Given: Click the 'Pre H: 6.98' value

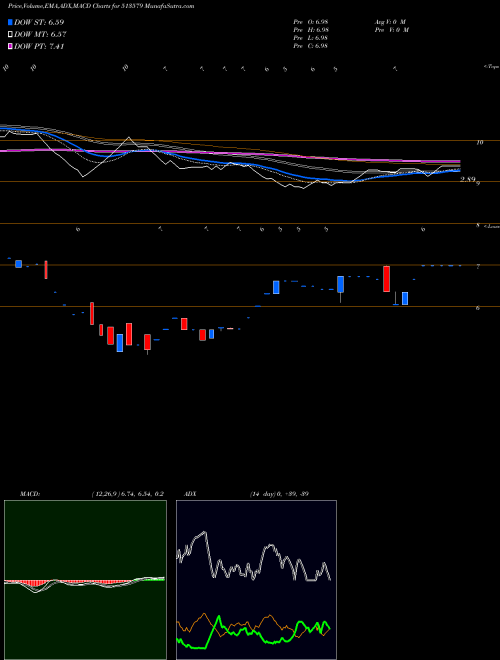Looking at the screenshot, I should 311,30.
